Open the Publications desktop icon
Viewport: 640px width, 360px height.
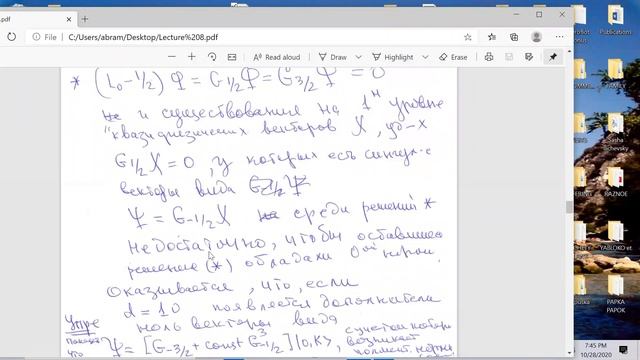[x=615, y=20]
